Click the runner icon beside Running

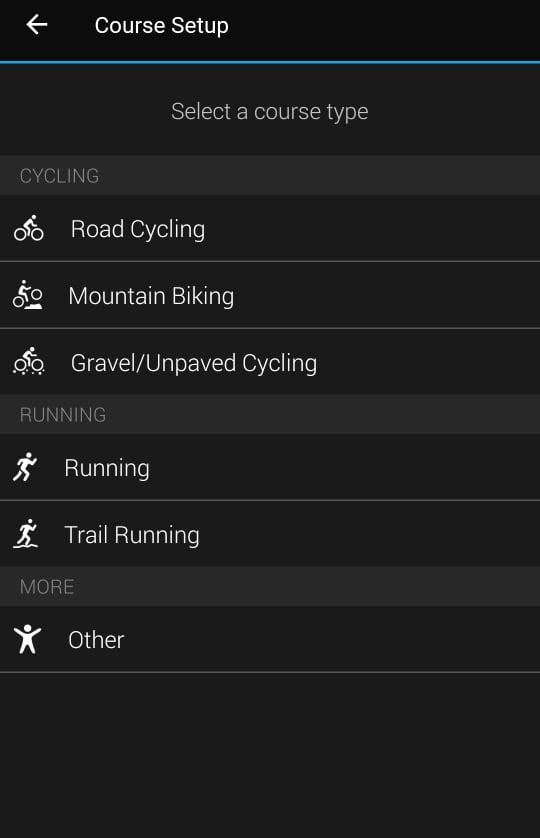point(25,467)
